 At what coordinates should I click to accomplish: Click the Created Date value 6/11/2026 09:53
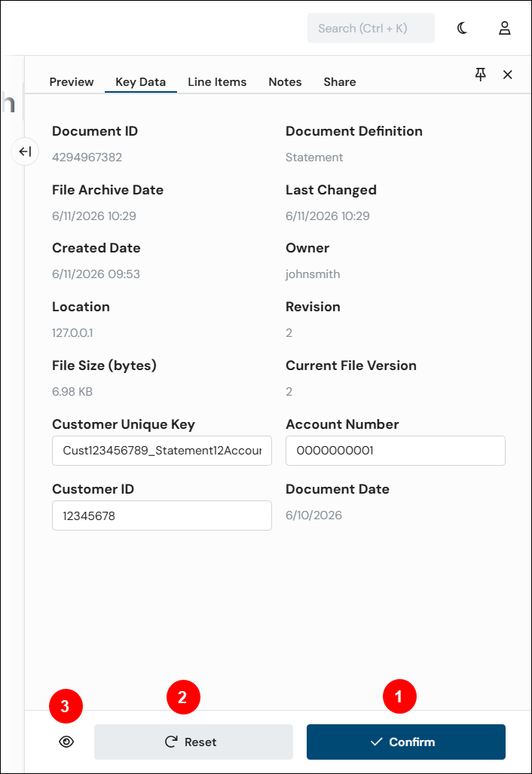[x=96, y=274]
